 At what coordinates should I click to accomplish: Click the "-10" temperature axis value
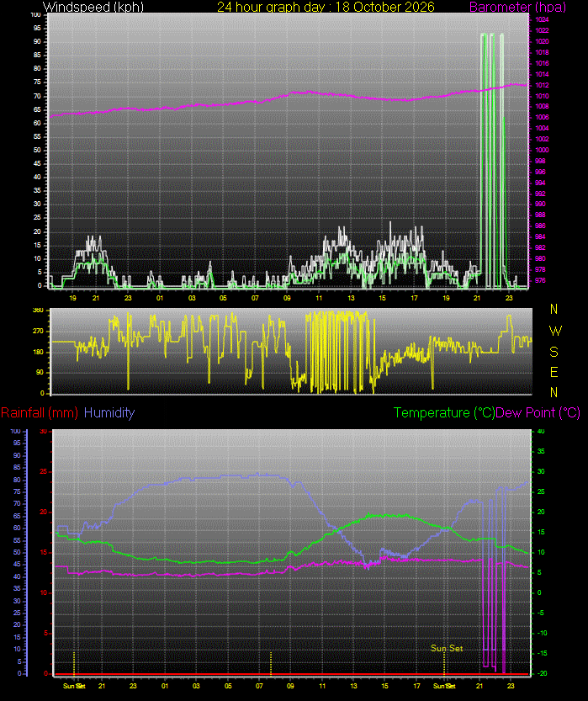[542, 633]
